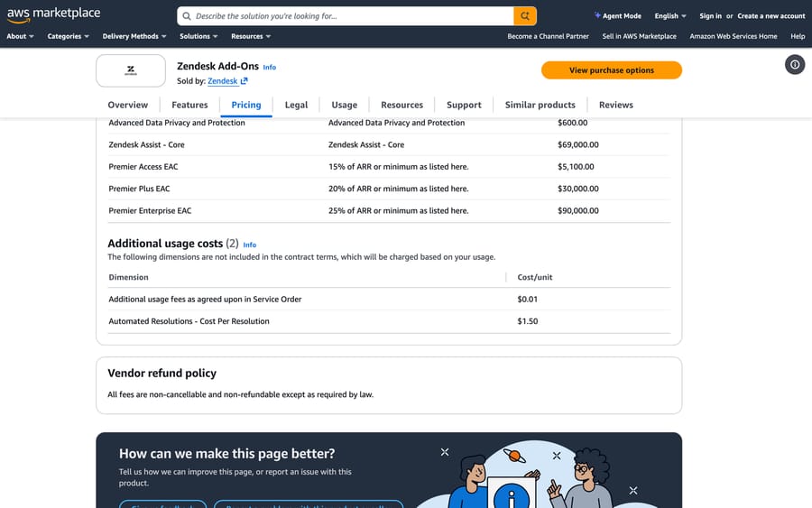Expand the About menu
The height and width of the screenshot is (508, 812).
coord(20,36)
